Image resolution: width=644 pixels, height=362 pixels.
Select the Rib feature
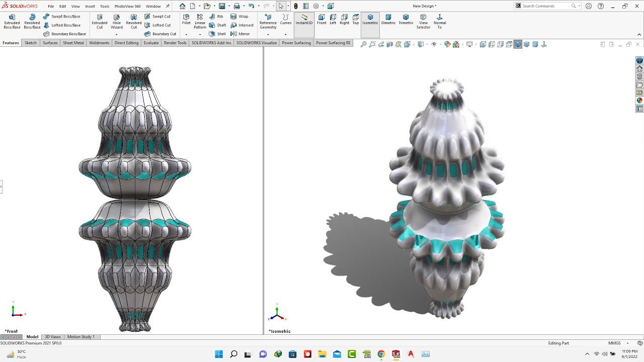[x=216, y=17]
